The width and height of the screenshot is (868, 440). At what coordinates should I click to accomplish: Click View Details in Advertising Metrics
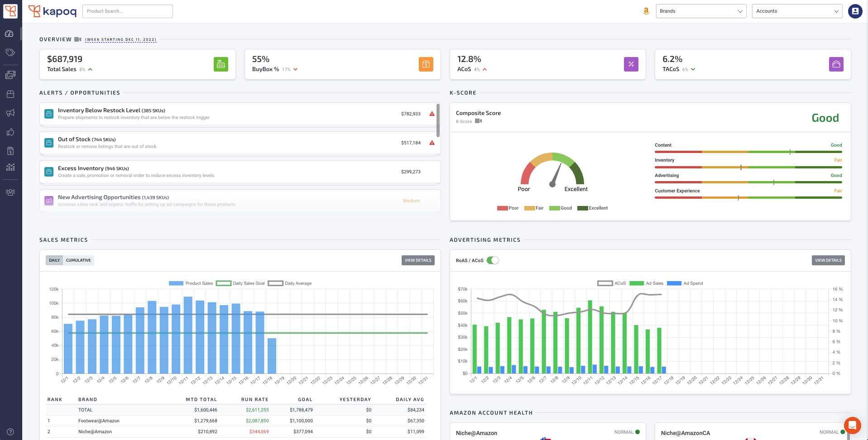click(828, 260)
